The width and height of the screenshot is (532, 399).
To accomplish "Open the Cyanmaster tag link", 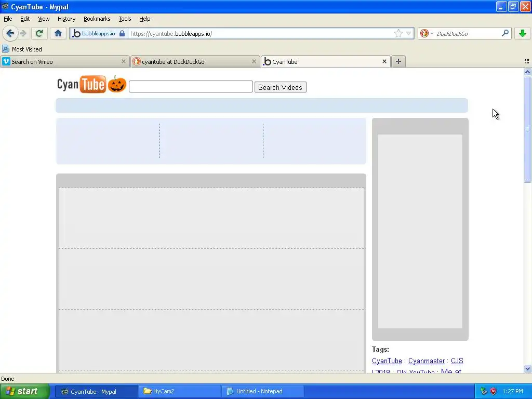I will (426, 361).
